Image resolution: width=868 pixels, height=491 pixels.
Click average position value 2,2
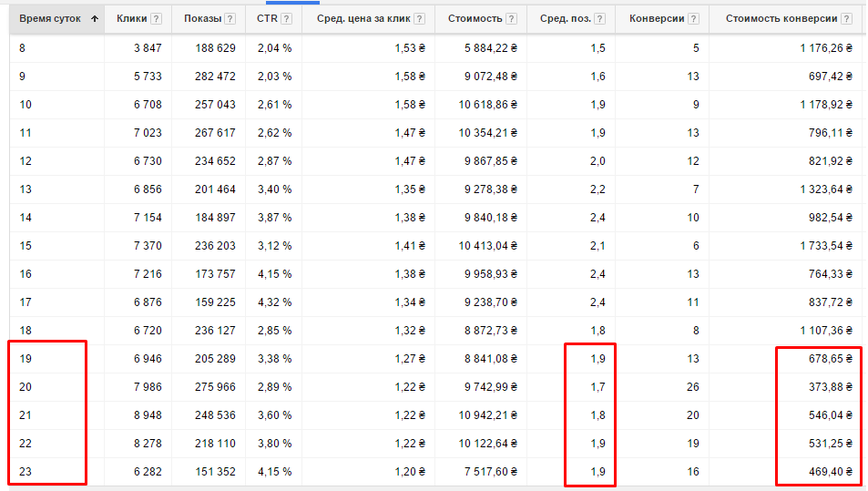(x=597, y=189)
